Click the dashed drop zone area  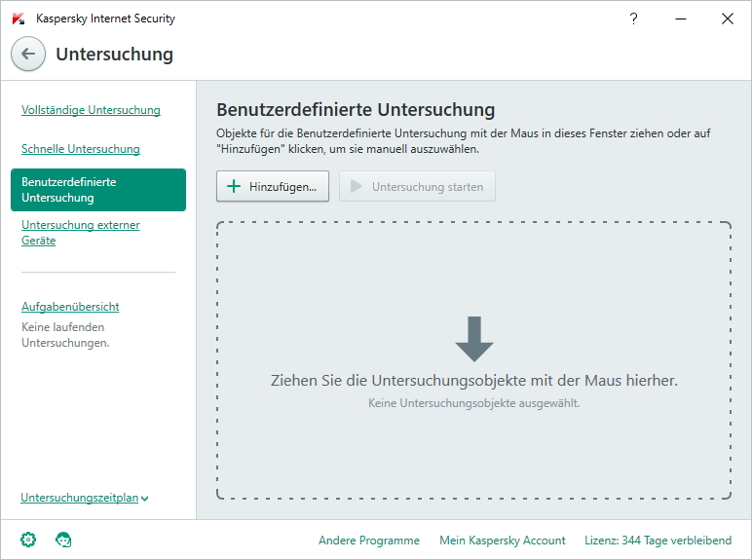coord(473,360)
